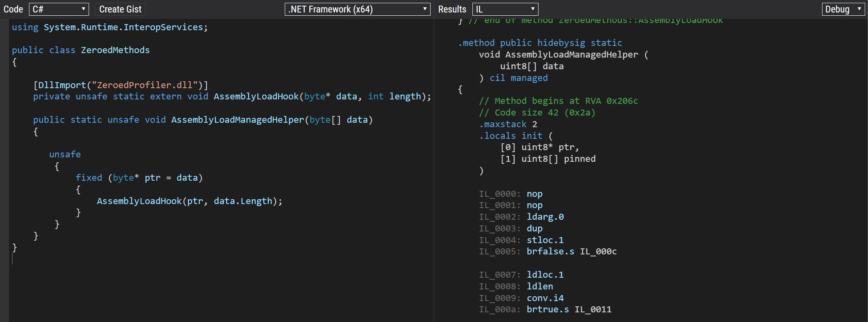Open the IL results type dropdown
This screenshot has width=868, height=322.
(x=505, y=9)
